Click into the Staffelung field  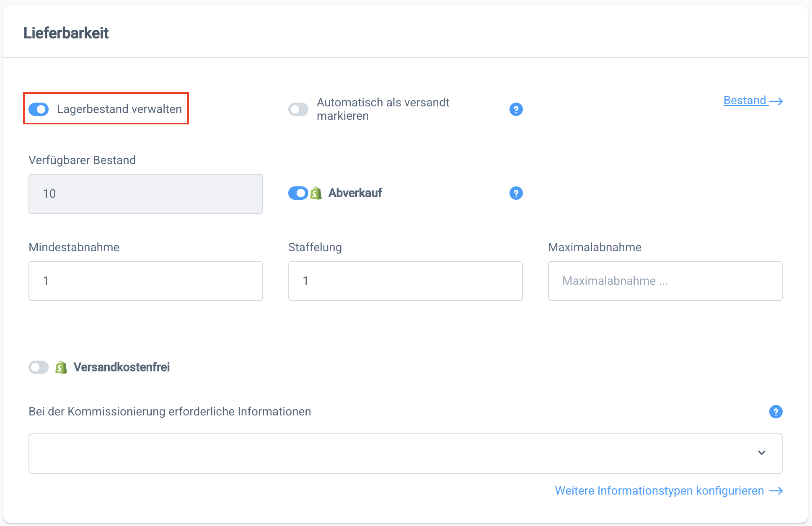click(405, 281)
